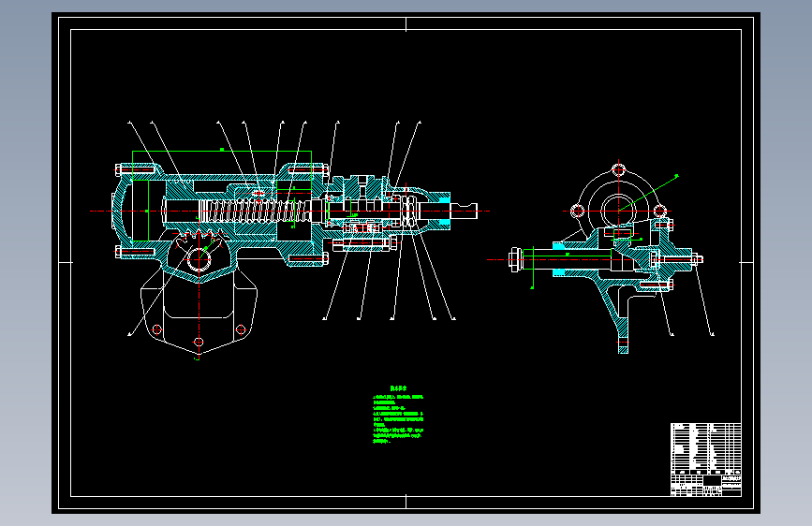The width and height of the screenshot is (812, 526).
Task: Click the bottom center bolt hole of mounting bracket
Action: tap(199, 342)
